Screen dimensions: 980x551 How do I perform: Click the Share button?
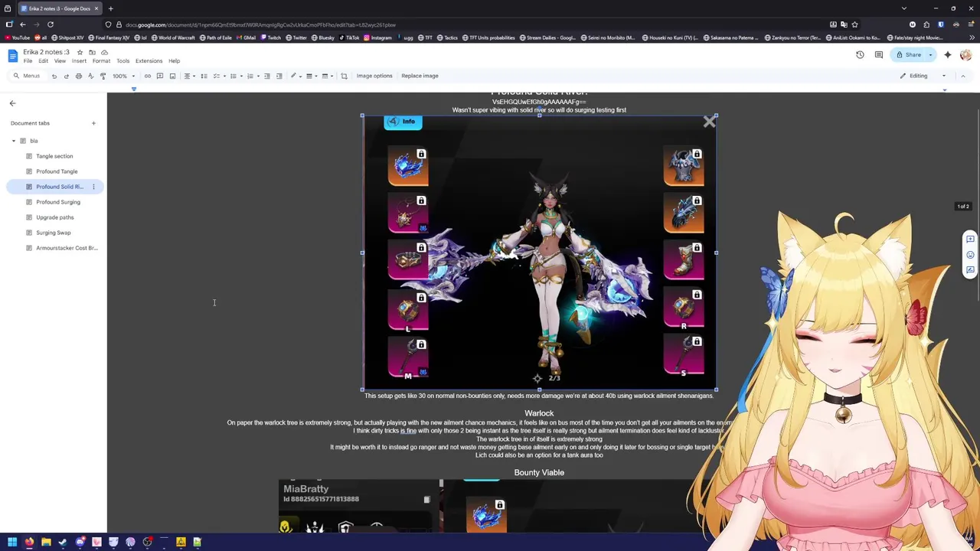click(910, 55)
